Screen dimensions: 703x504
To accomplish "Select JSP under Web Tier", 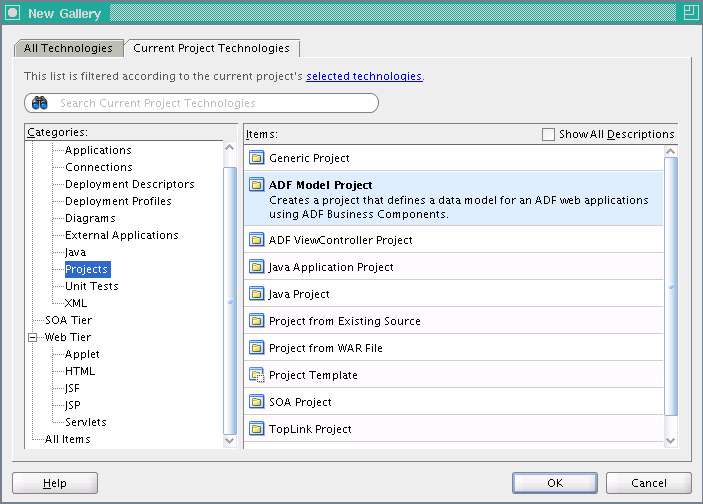I will click(x=73, y=405).
